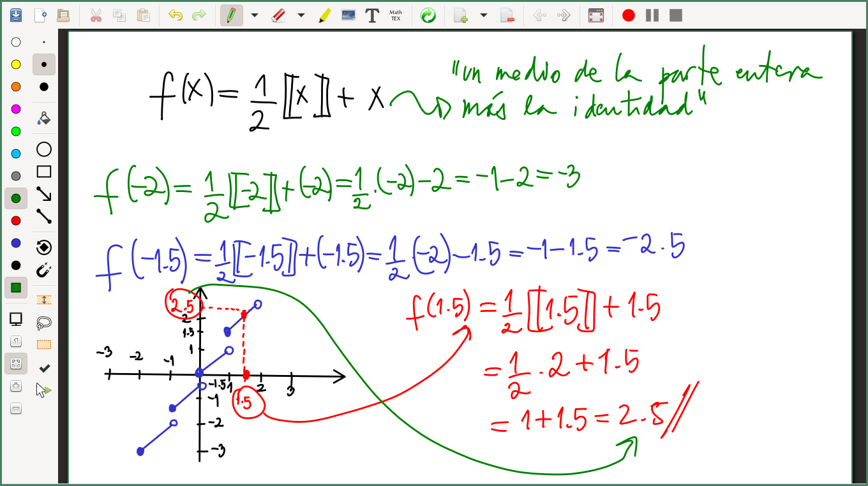The image size is (868, 486).
Task: Choose the Insert Image tool
Action: (348, 15)
